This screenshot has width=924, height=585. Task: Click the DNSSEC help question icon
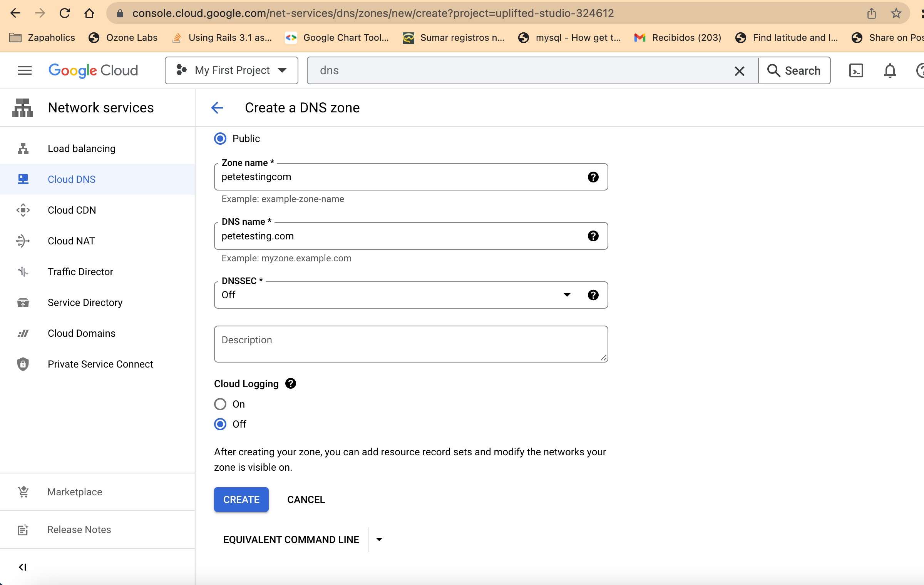click(x=593, y=295)
